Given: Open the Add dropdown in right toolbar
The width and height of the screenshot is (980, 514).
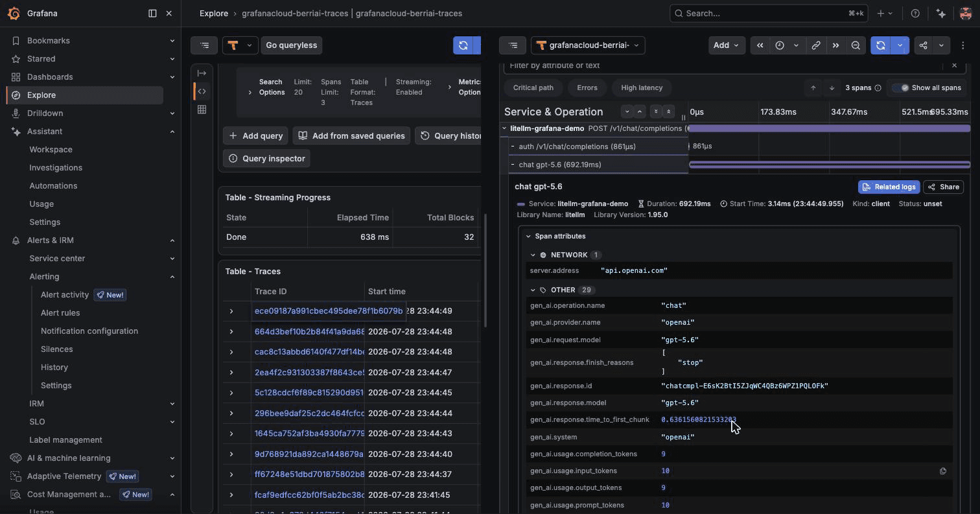Looking at the screenshot, I should pyautogui.click(x=726, y=45).
